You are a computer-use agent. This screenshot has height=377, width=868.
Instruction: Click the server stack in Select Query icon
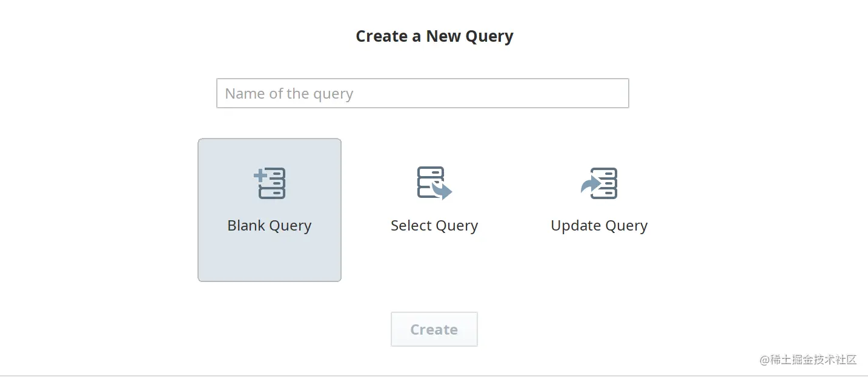point(429,181)
